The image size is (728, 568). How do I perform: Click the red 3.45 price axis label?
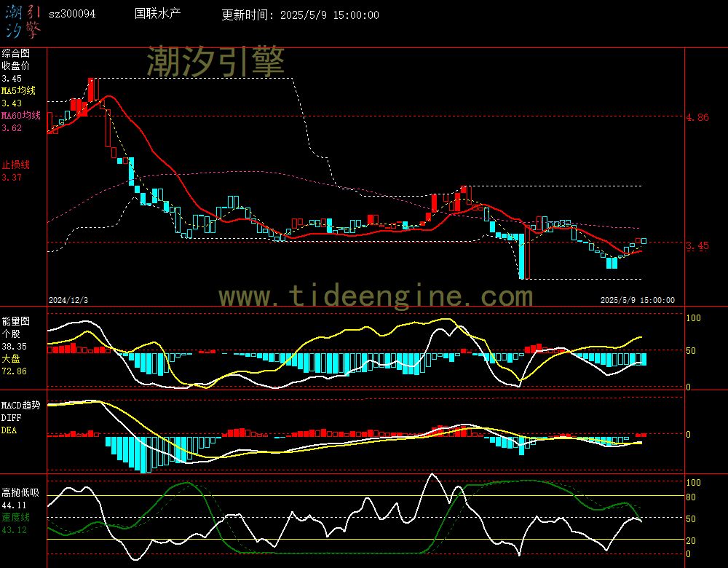pos(697,245)
